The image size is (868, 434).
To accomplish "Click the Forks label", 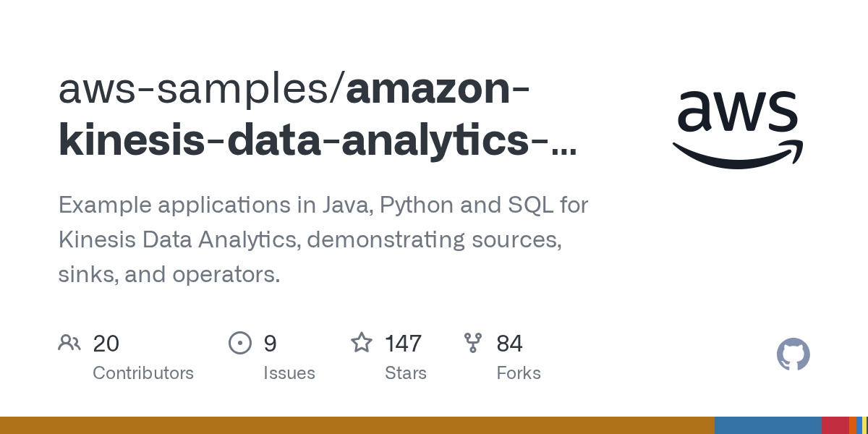I will point(518,373).
